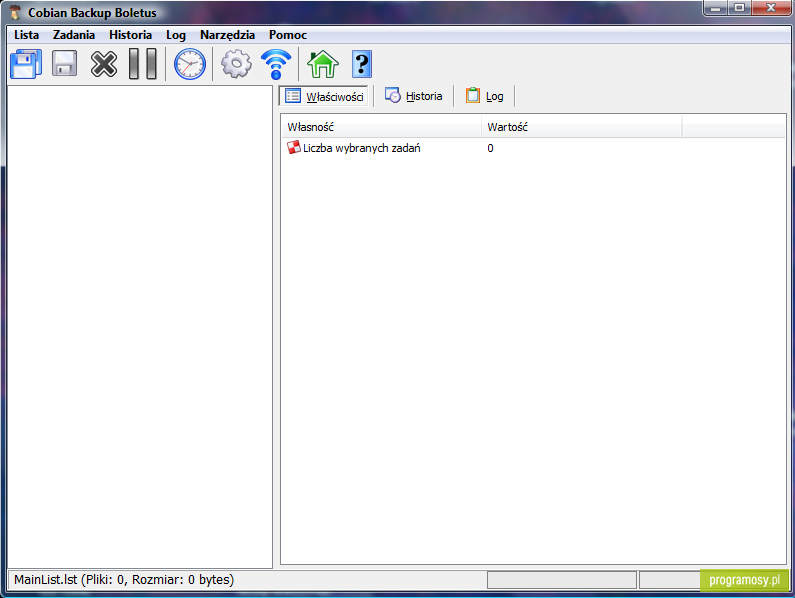Open the Historia menu in menu bar

[130, 35]
